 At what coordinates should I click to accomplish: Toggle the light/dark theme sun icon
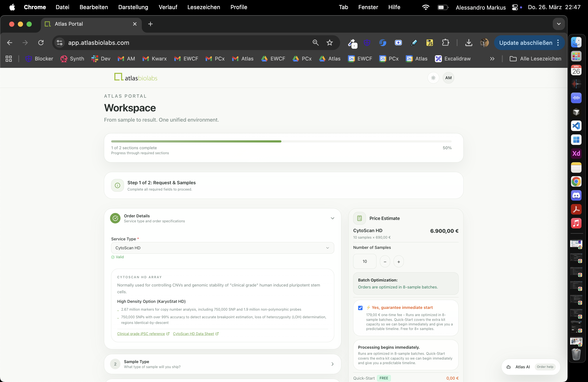click(x=433, y=78)
